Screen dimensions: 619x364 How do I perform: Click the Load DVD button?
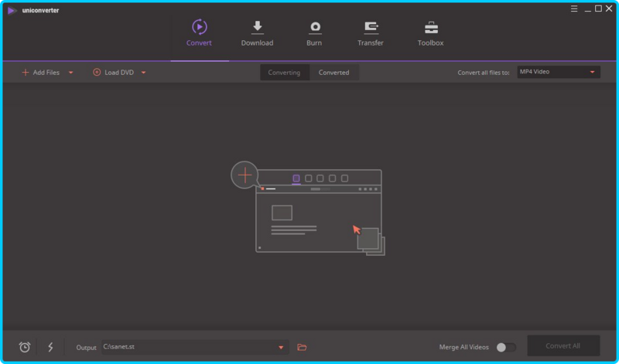coord(113,73)
